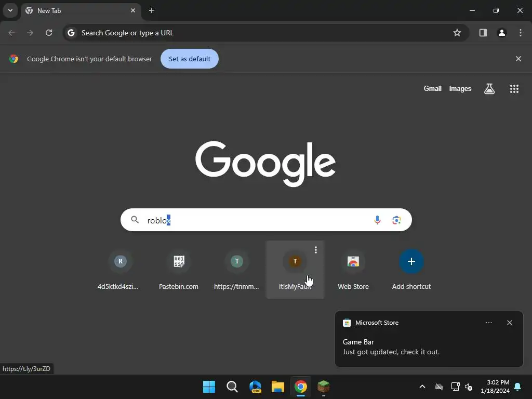Open Search Labs flask icon
Screen dimensions: 532x399
point(489,89)
